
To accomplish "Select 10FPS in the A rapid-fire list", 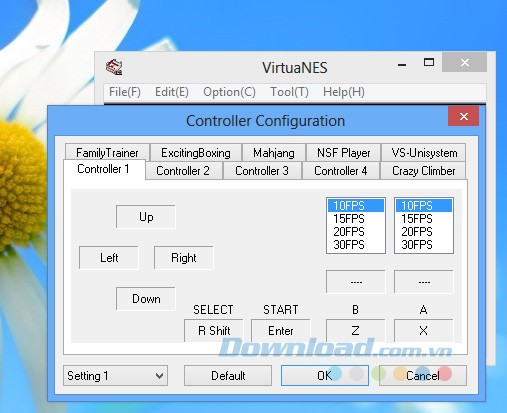I will tap(424, 206).
